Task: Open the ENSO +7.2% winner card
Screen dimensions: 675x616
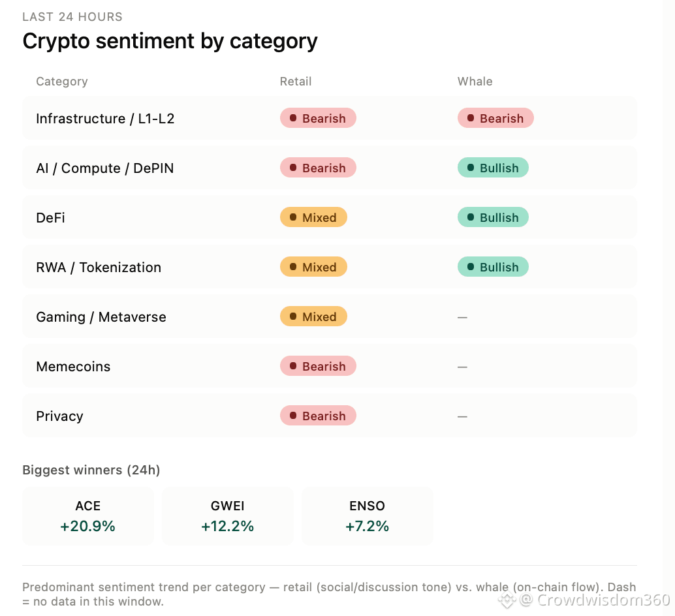Action: pyautogui.click(x=368, y=516)
